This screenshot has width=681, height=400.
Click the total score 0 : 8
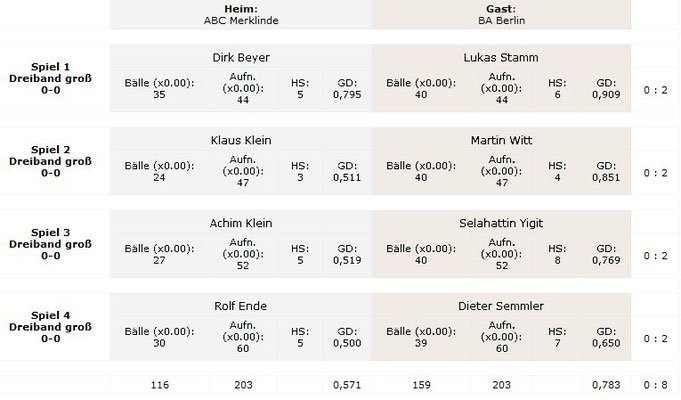tap(655, 385)
